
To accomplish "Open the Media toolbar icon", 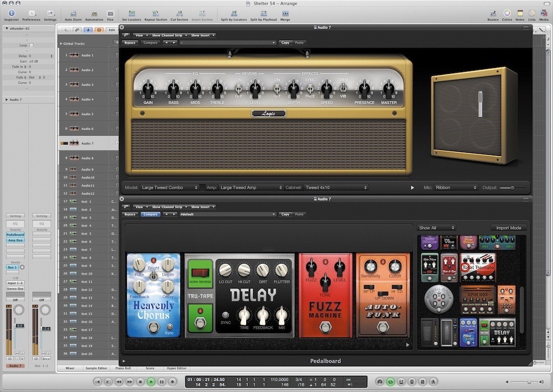I will pos(543,13).
